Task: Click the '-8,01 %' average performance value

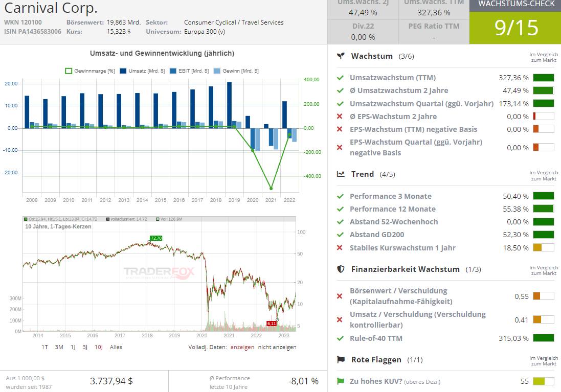Action: (x=303, y=381)
